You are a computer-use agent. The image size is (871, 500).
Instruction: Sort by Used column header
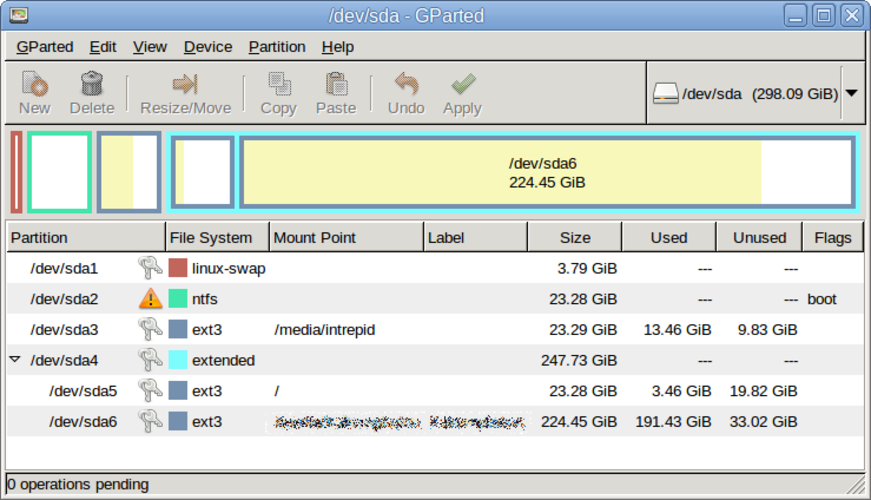point(669,238)
